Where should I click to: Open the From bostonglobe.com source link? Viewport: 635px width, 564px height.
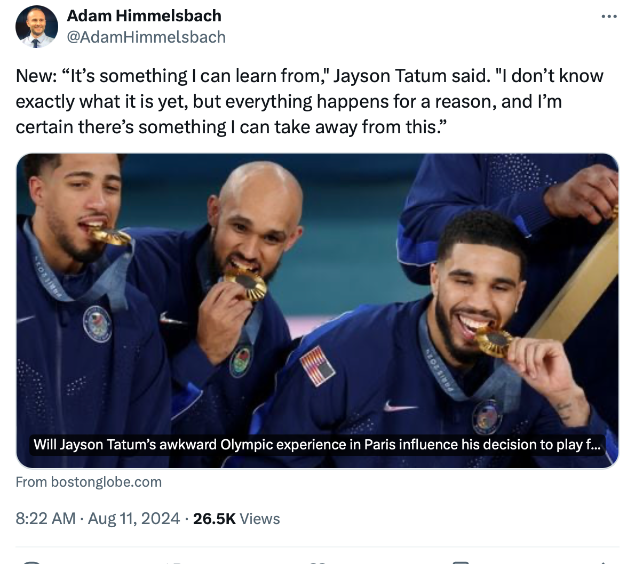pyautogui.click(x=89, y=482)
